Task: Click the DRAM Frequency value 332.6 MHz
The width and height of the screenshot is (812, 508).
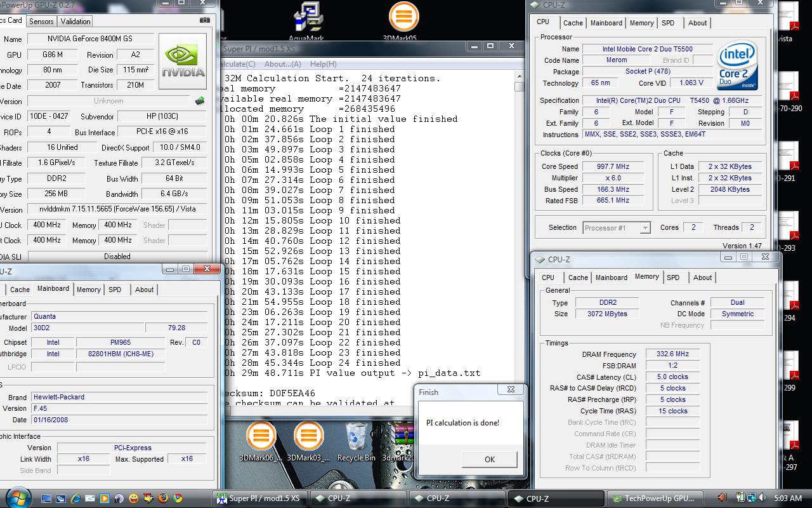Action: (x=673, y=354)
